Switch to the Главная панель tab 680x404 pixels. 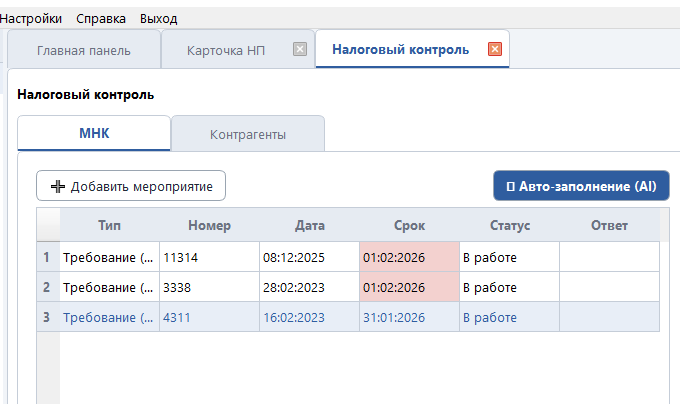pos(83,50)
